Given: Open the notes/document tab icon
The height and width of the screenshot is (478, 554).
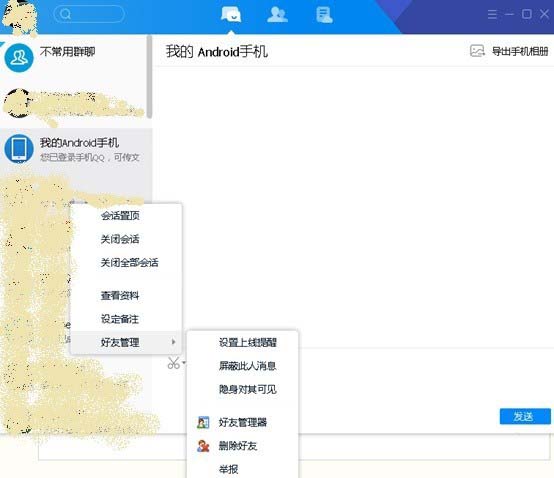Looking at the screenshot, I should pyautogui.click(x=324, y=15).
